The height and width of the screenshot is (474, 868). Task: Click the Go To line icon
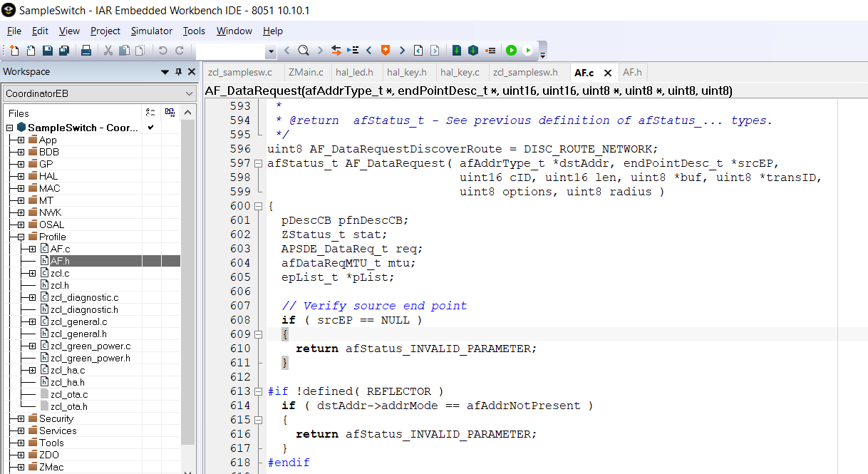click(353, 51)
